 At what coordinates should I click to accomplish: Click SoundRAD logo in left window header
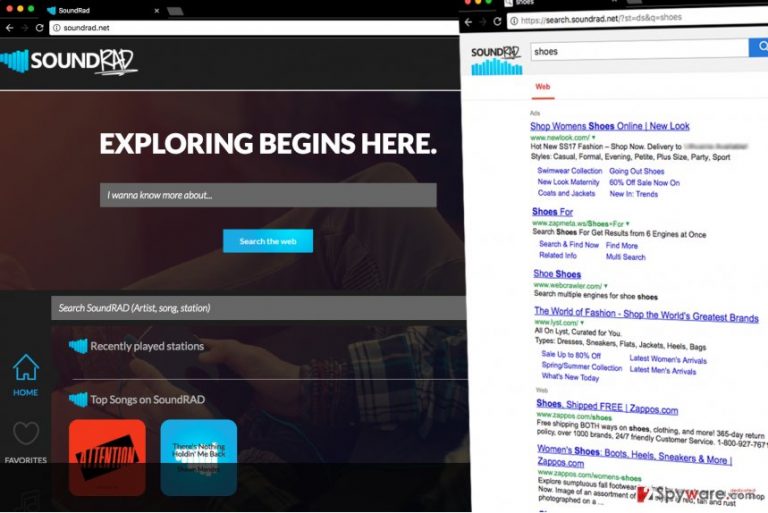click(69, 62)
